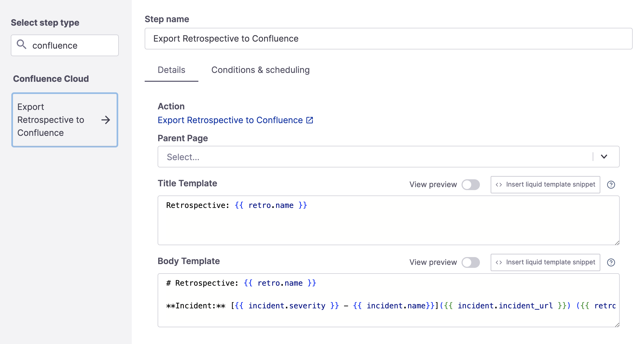644x344 pixels.
Task: Click the Parent Page field label
Action: click(183, 138)
